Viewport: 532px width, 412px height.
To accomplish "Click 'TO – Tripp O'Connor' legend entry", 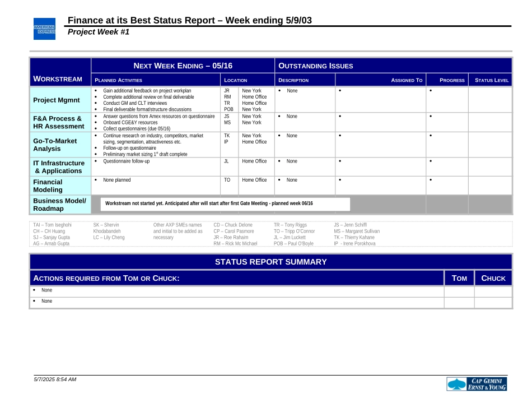I will (295, 232).
